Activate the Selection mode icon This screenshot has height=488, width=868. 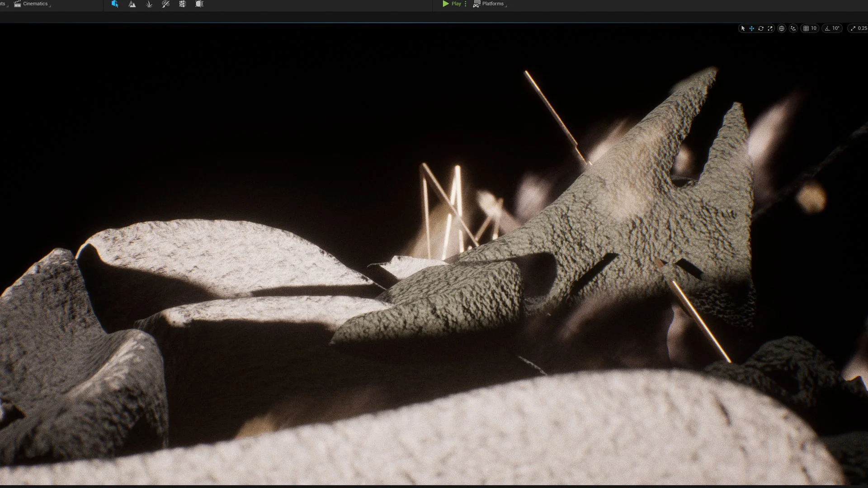[115, 4]
